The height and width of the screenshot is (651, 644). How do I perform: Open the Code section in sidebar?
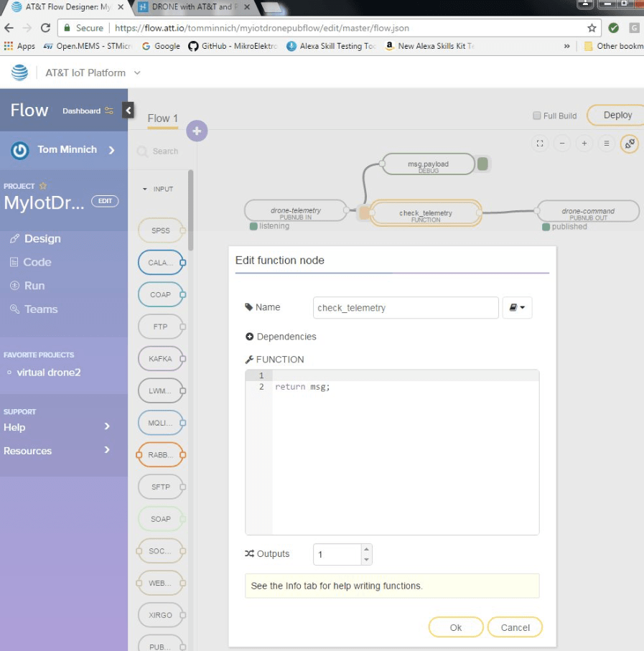[x=37, y=262]
